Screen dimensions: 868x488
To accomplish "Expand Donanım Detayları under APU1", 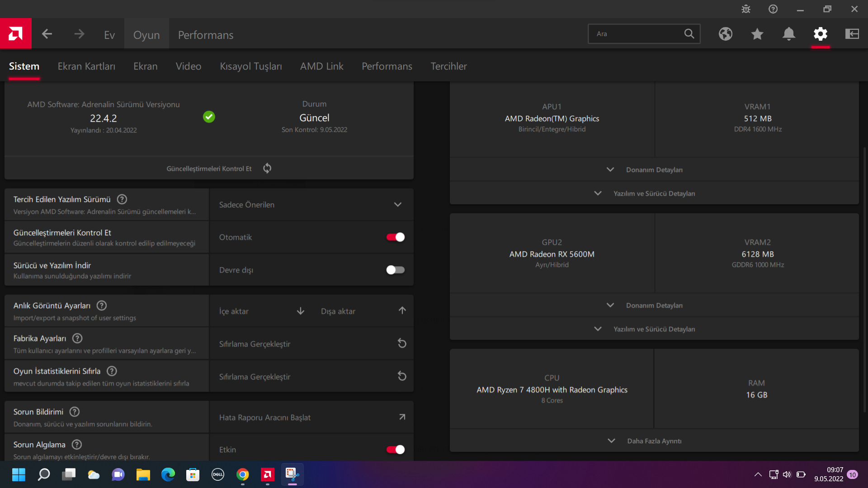I will (x=654, y=170).
